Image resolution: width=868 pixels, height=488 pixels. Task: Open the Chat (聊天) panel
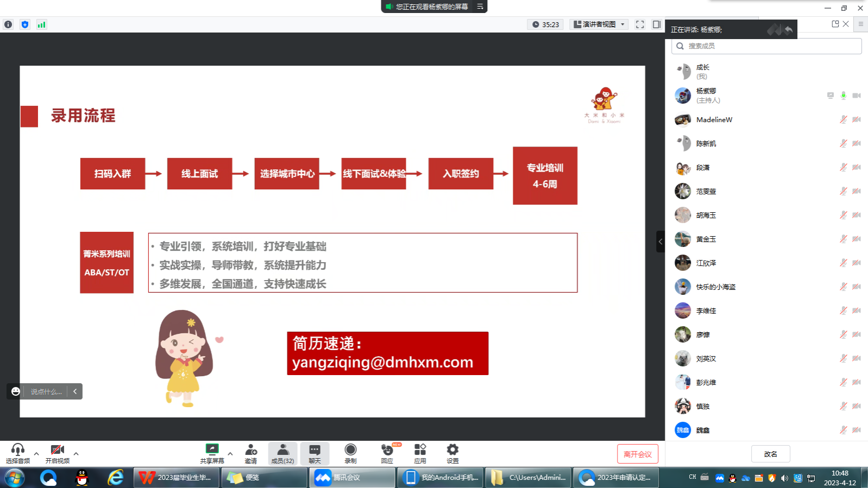[315, 453]
